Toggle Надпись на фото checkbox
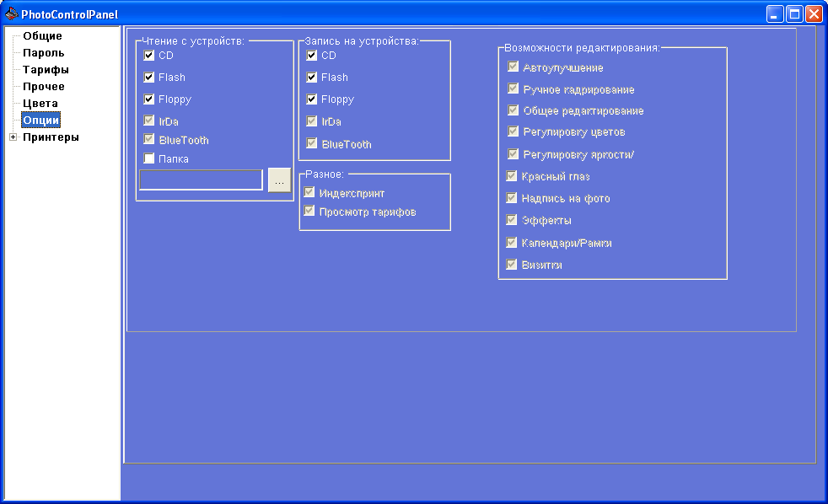 [x=511, y=198]
